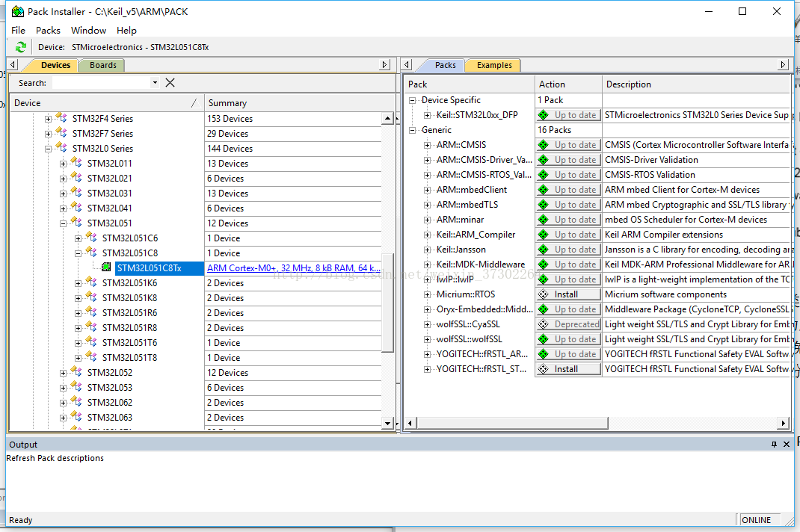Switch to the Boards tab
The width and height of the screenshot is (800, 532).
point(102,65)
